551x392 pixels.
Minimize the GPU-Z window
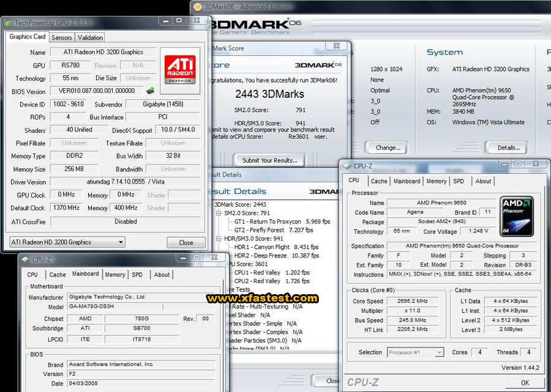click(165, 21)
